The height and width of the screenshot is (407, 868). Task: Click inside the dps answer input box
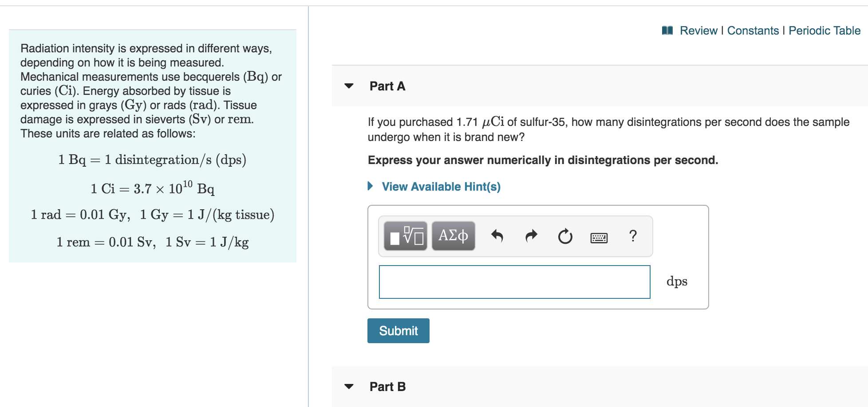(515, 281)
